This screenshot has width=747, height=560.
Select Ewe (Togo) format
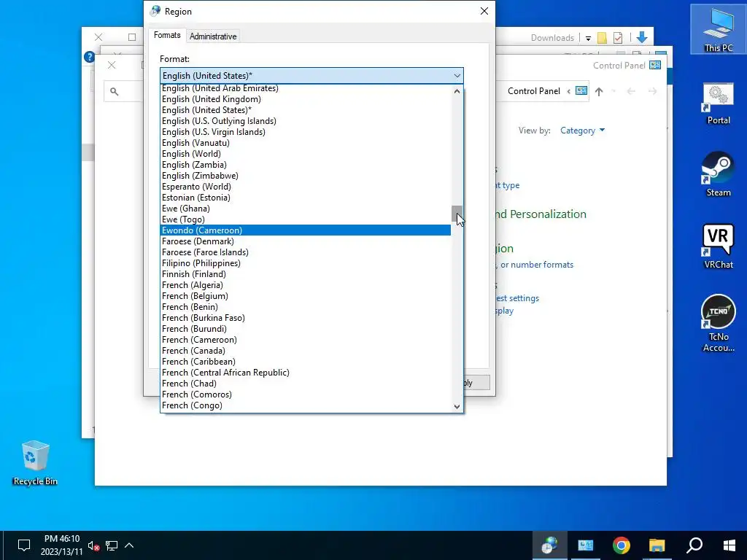(x=306, y=219)
